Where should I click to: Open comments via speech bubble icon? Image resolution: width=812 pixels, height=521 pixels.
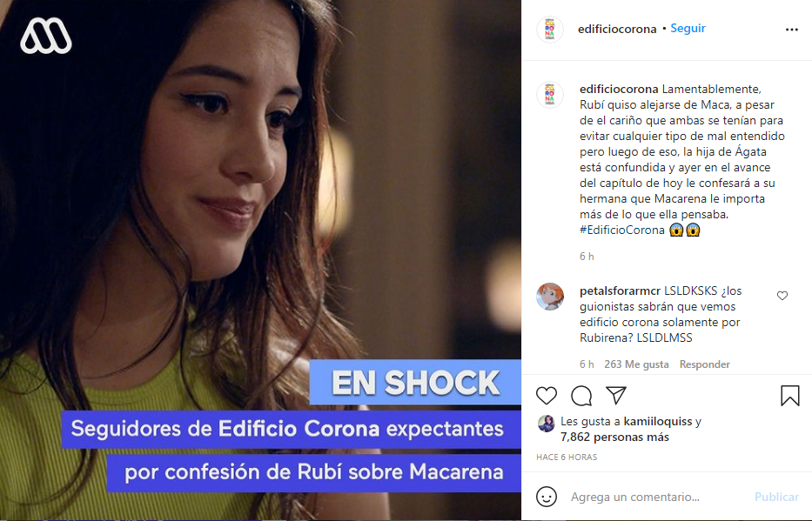pyautogui.click(x=581, y=396)
